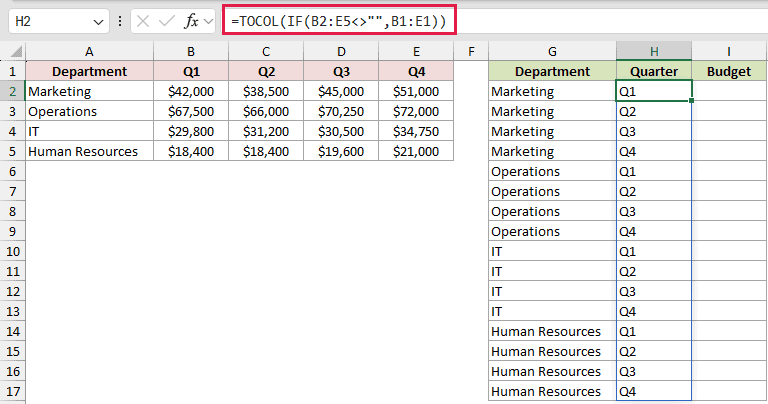
Task: Select column B header
Action: tap(191, 51)
